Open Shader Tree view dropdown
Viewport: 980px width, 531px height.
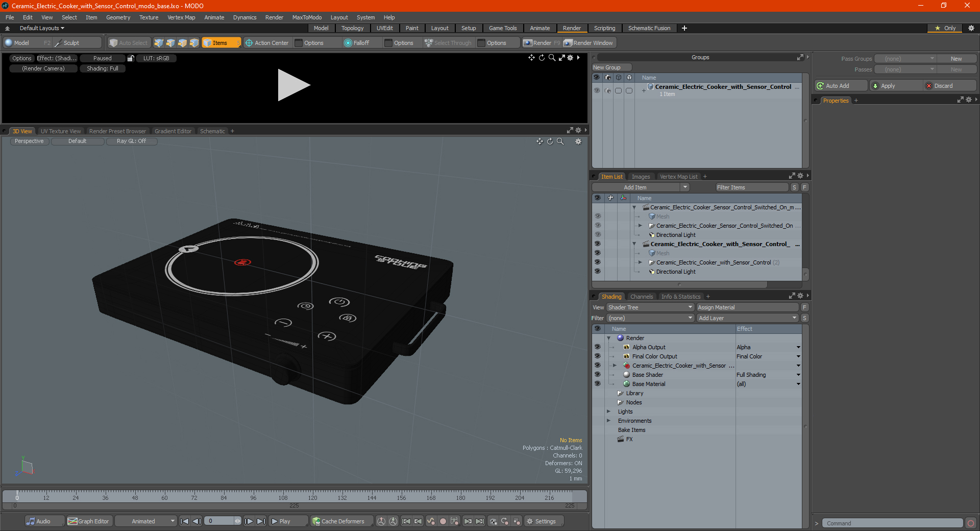click(650, 307)
